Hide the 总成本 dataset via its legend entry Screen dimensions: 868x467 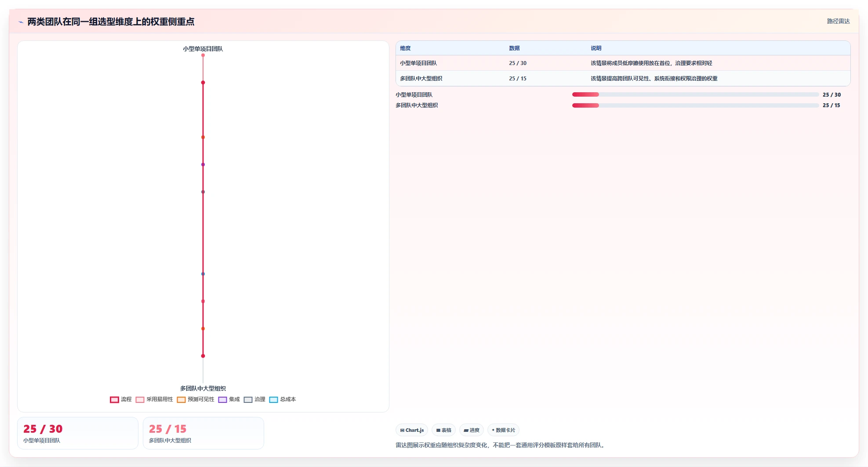(x=283, y=399)
